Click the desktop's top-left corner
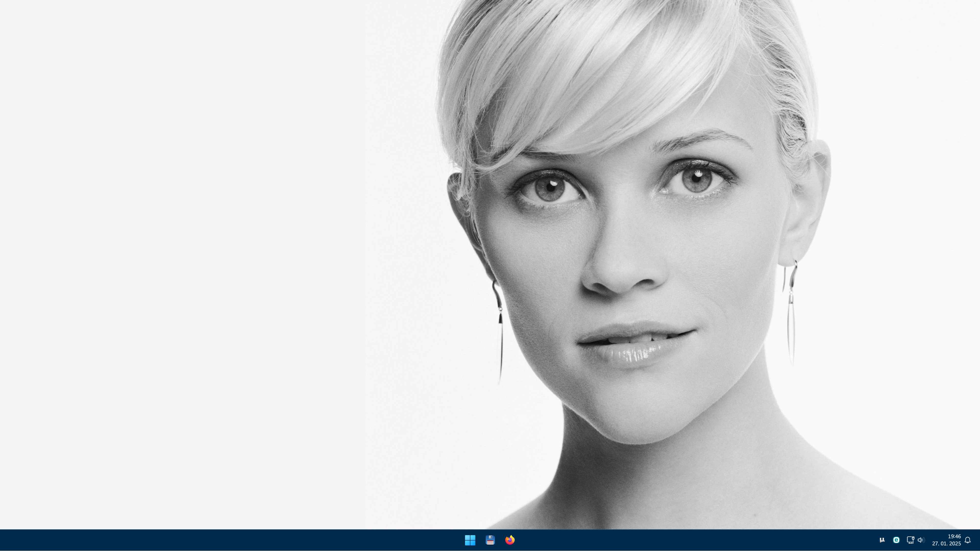The height and width of the screenshot is (551, 980). click(x=1, y=1)
